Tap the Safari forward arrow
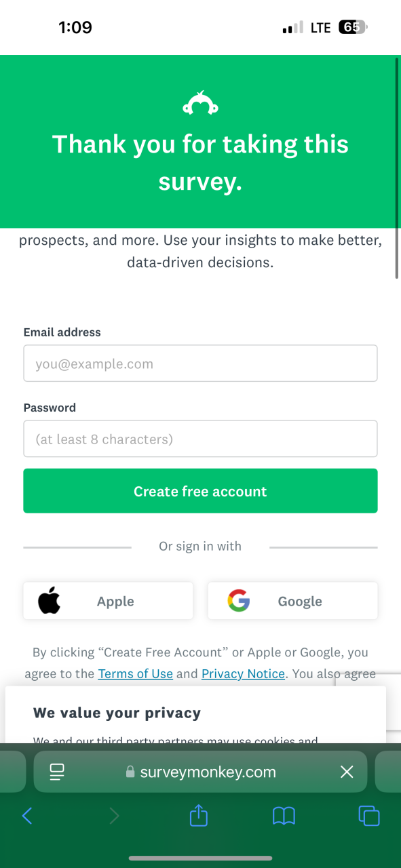Screen dimensions: 401x868 click(114, 815)
